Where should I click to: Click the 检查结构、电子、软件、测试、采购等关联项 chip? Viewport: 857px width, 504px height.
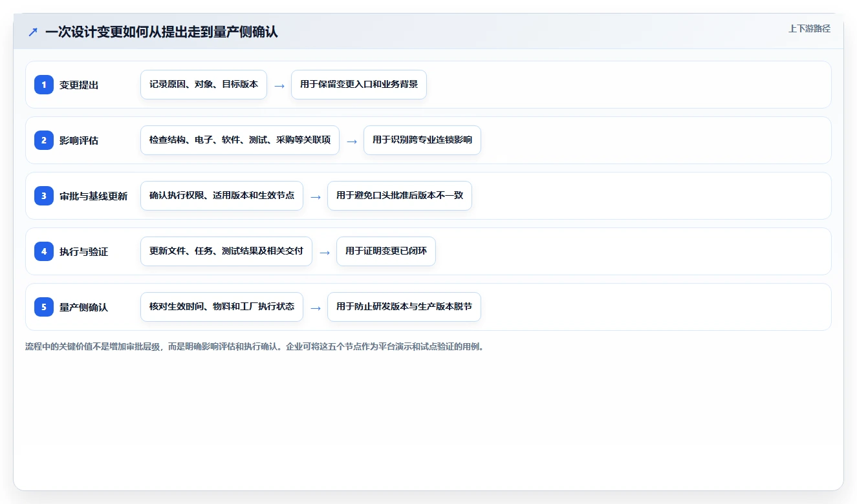[240, 140]
